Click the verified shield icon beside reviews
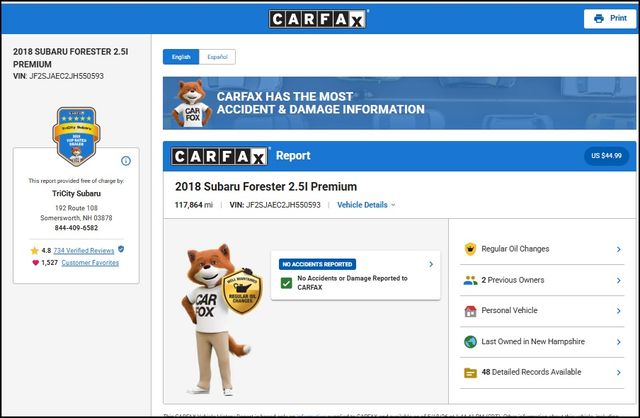 121,249
